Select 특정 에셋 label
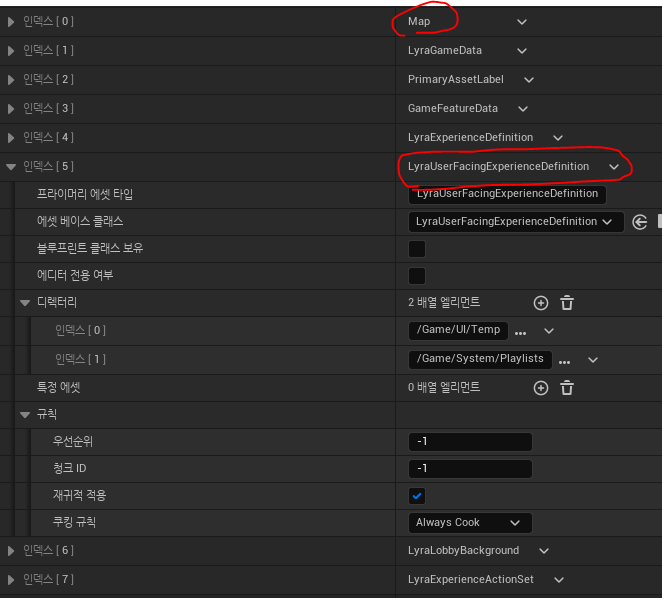This screenshot has width=662, height=598. (x=58, y=387)
